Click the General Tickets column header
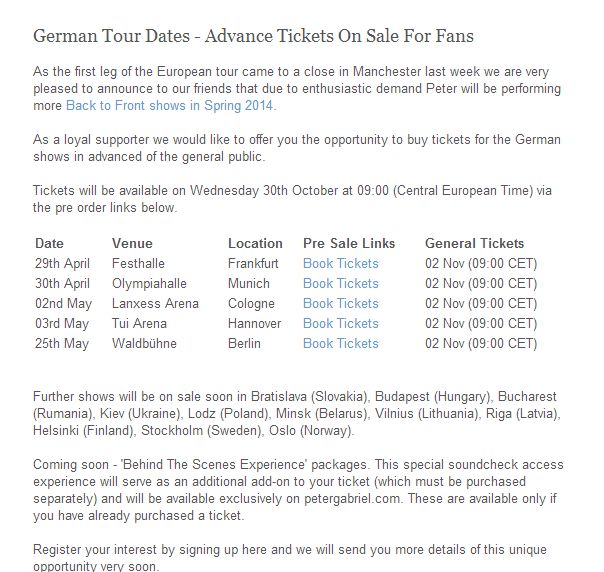 click(475, 243)
